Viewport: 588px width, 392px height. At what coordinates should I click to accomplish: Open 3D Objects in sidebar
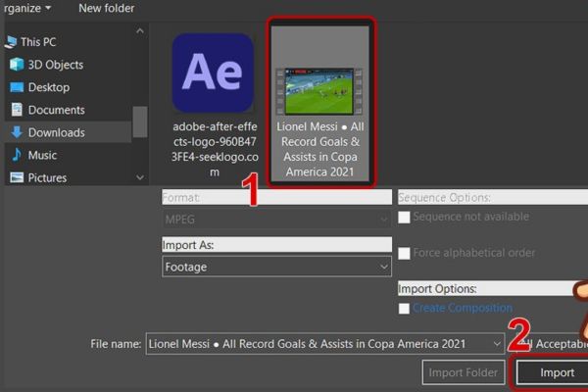point(56,65)
